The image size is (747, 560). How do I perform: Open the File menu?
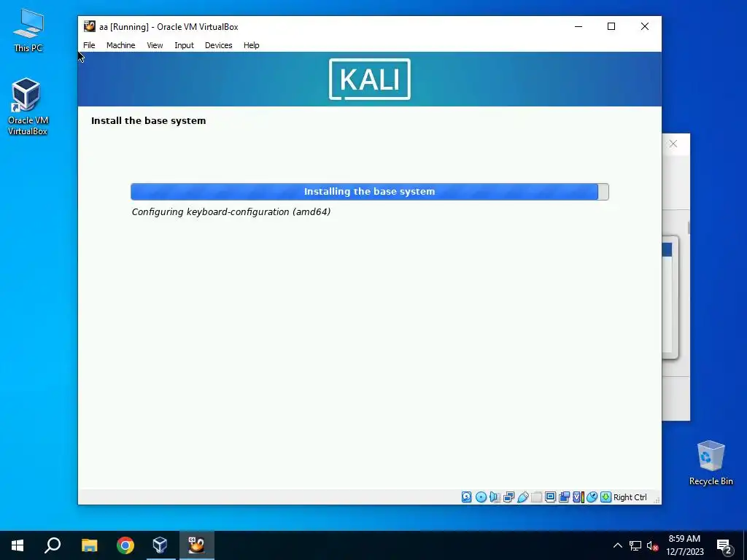[89, 45]
